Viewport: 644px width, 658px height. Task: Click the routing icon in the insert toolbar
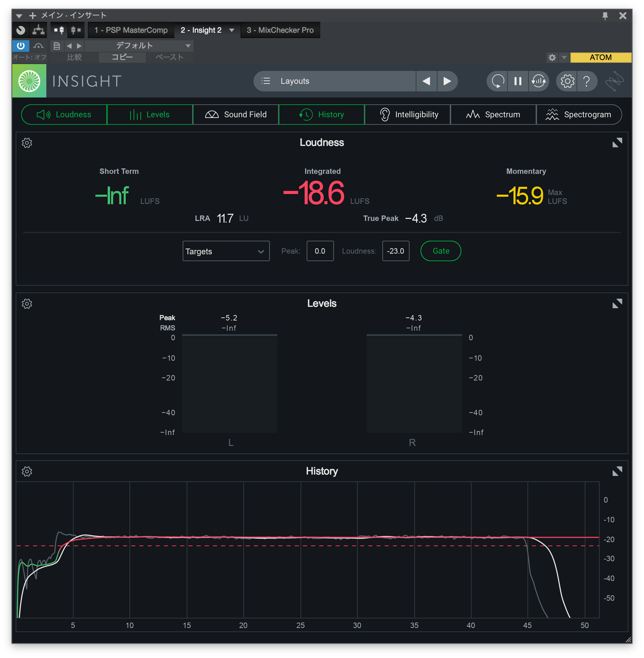[x=39, y=30]
